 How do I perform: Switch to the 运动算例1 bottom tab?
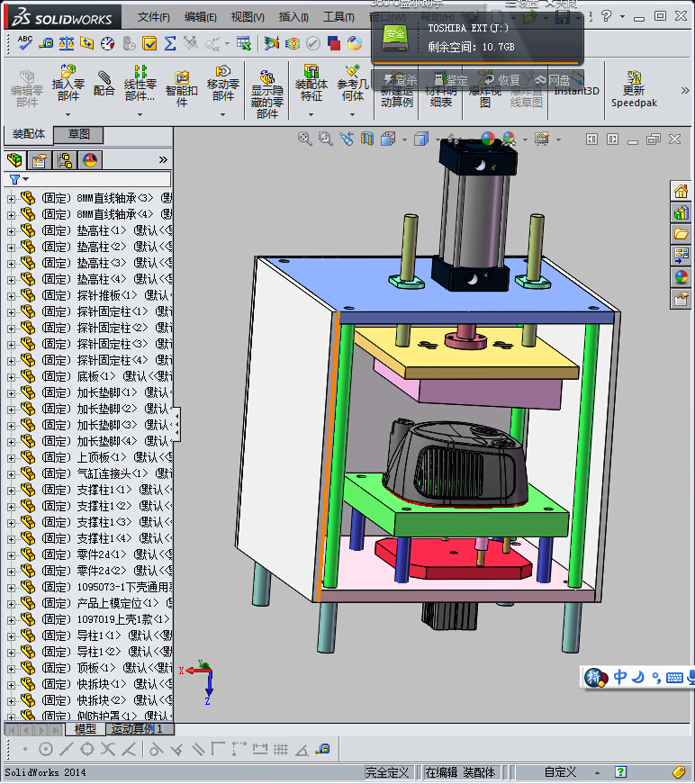138,729
